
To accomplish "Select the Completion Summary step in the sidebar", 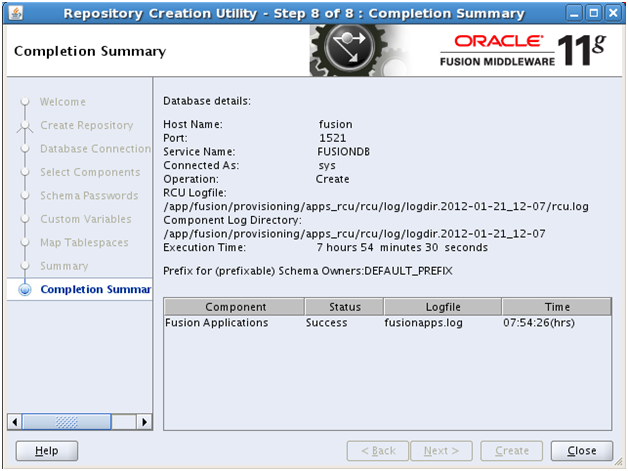I will coord(96,289).
